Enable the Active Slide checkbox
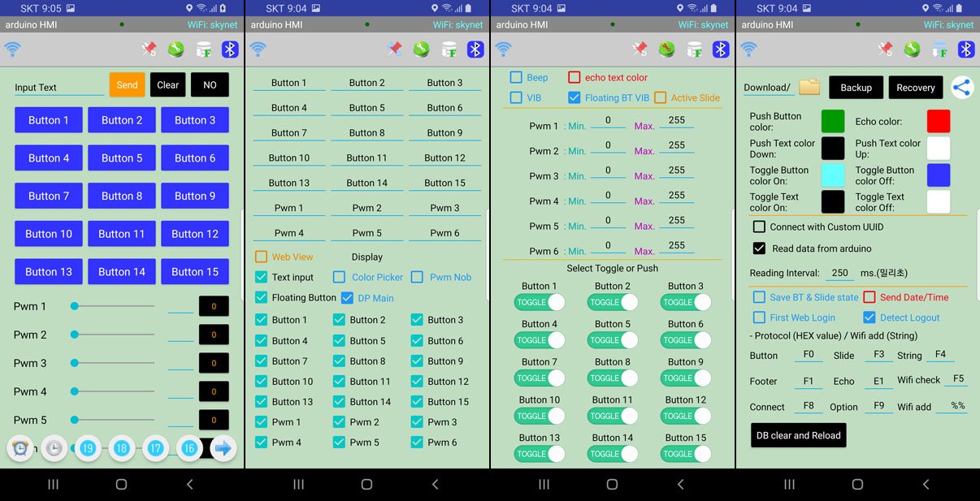The image size is (980, 501). (660, 97)
